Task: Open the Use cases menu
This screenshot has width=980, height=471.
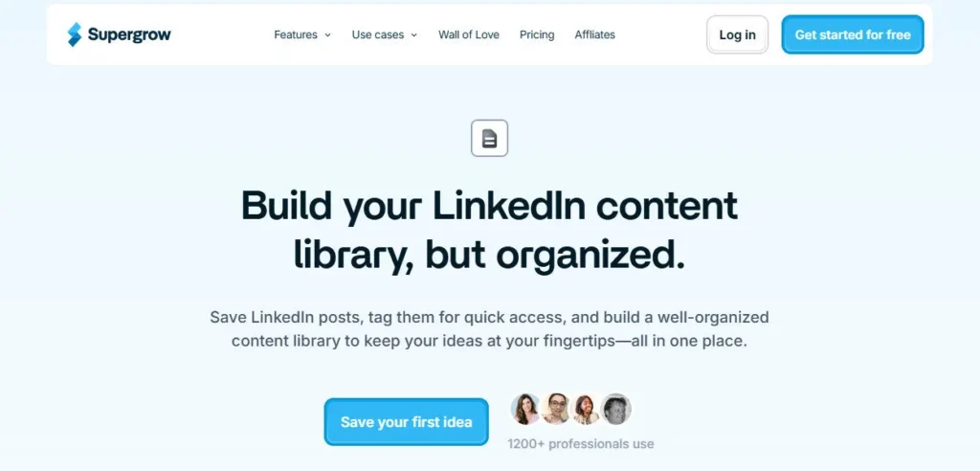Action: point(378,34)
